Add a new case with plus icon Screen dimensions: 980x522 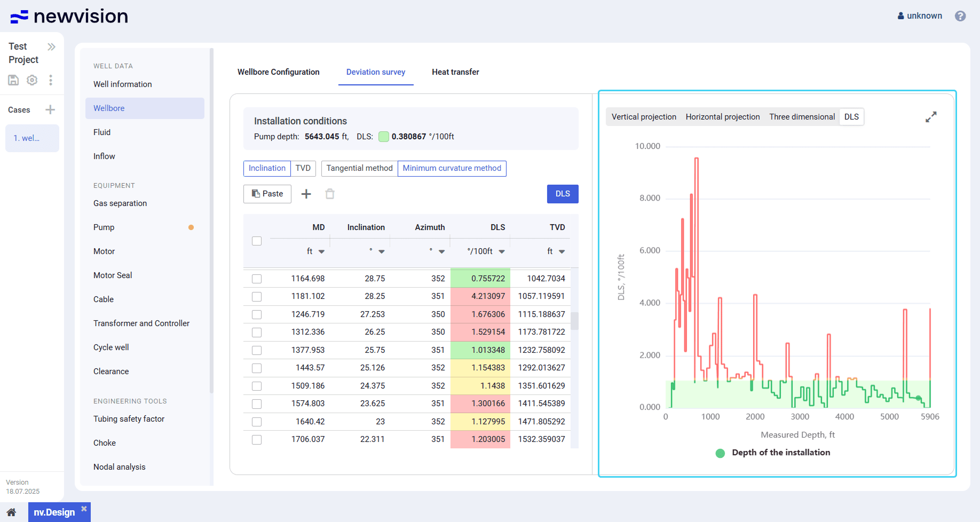click(x=50, y=110)
